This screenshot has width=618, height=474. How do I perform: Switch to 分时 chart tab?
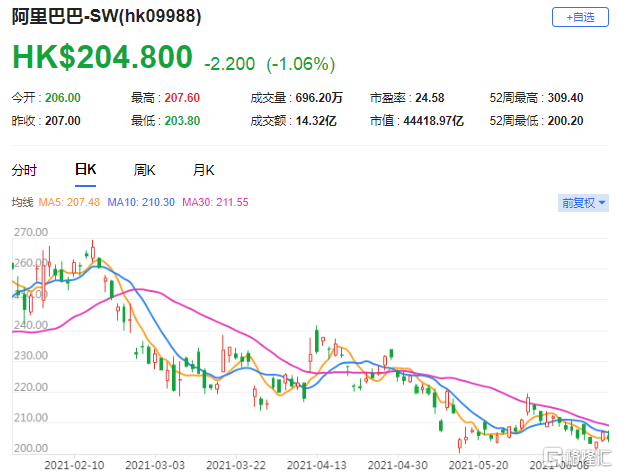[24, 170]
